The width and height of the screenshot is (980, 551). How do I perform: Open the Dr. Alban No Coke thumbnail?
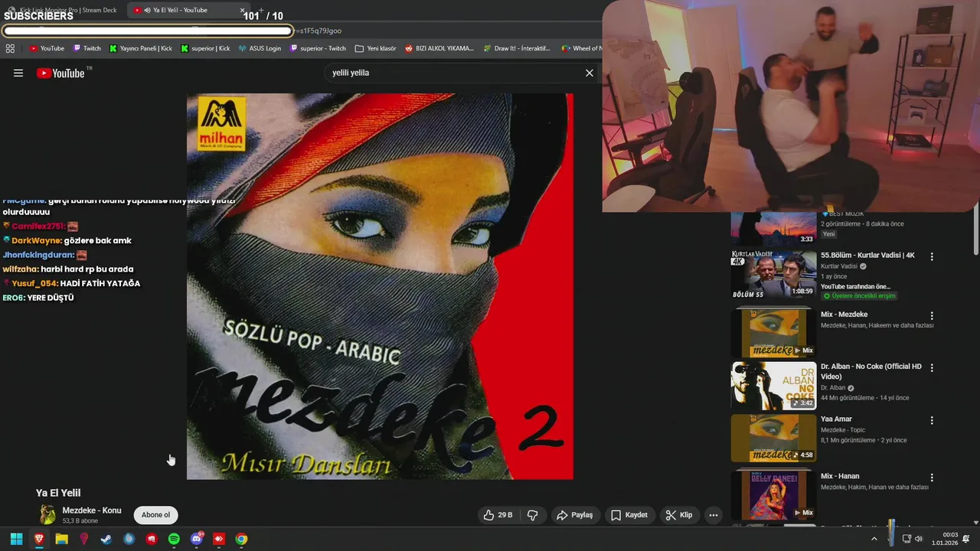pyautogui.click(x=773, y=386)
